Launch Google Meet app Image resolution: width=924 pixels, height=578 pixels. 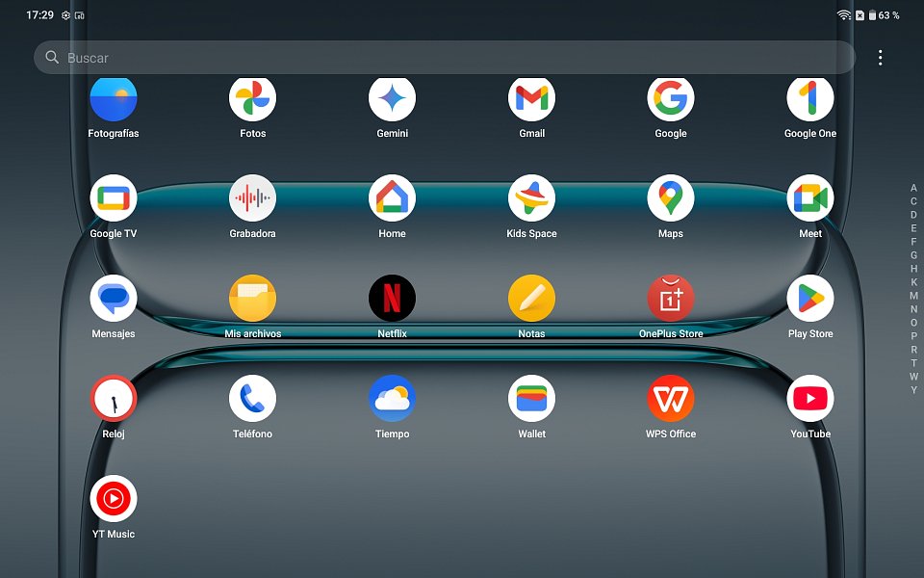pyautogui.click(x=810, y=198)
